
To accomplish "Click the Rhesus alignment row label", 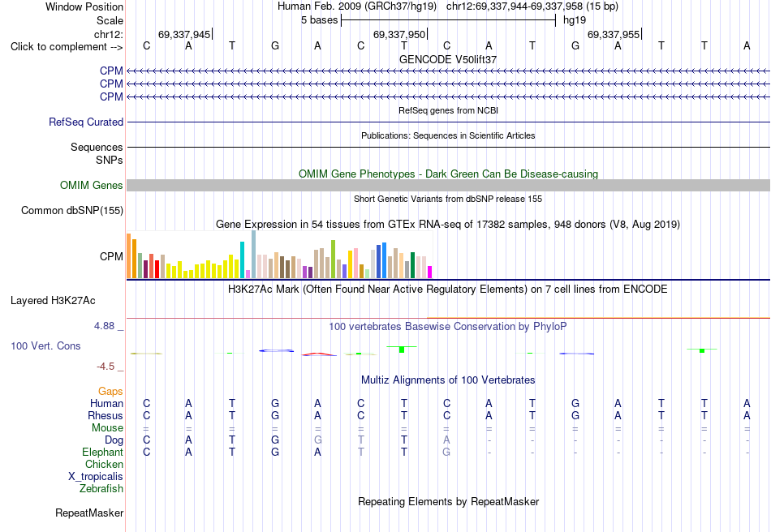I will [106, 416].
